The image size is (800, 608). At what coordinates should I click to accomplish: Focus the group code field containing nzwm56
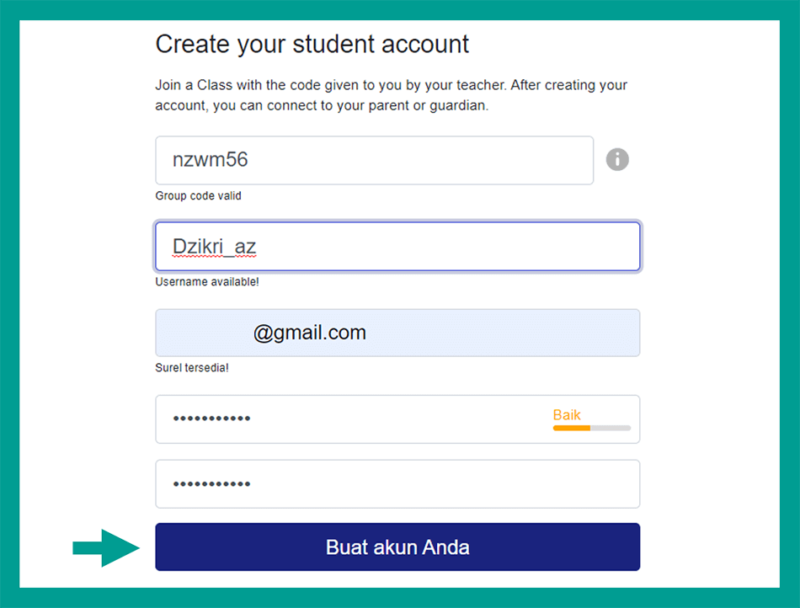click(374, 160)
